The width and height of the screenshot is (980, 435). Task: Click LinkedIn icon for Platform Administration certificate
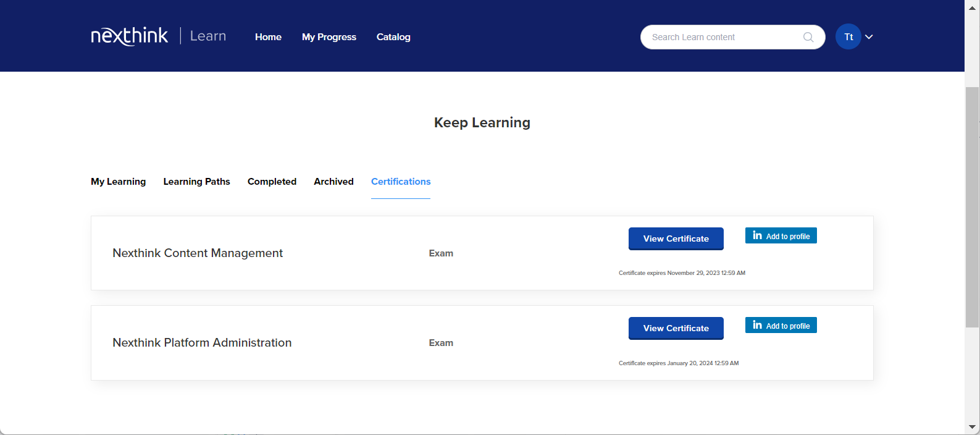coord(757,325)
